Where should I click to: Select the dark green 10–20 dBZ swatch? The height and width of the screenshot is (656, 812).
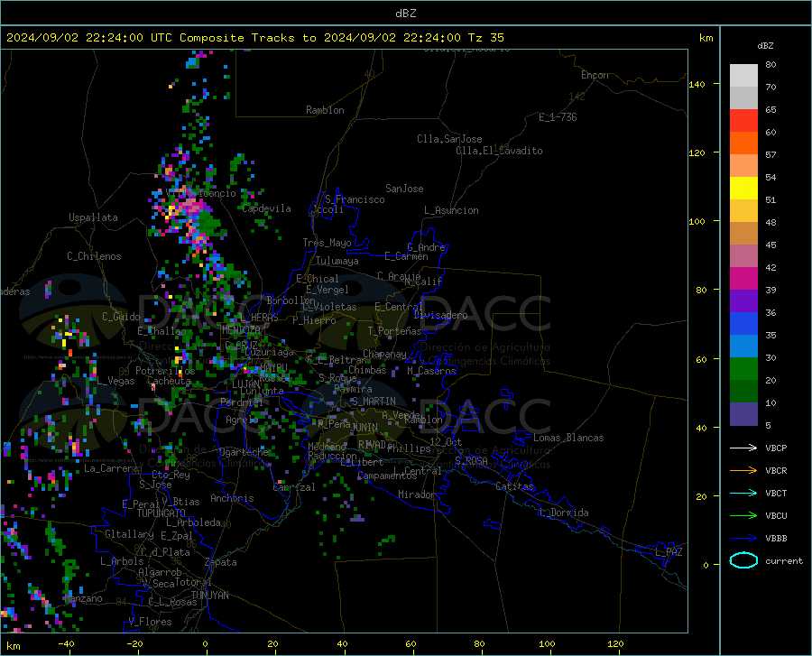point(743,392)
